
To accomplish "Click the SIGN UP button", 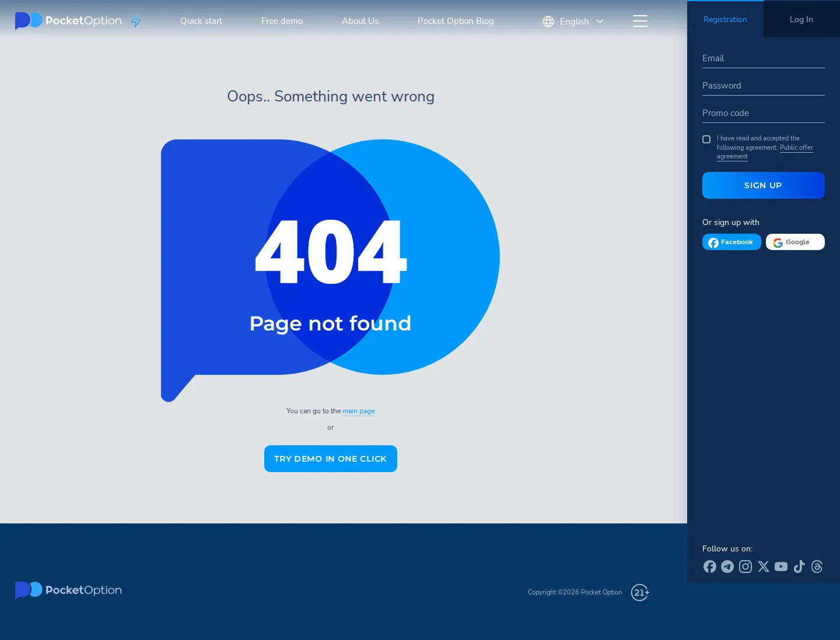I will tap(764, 185).
